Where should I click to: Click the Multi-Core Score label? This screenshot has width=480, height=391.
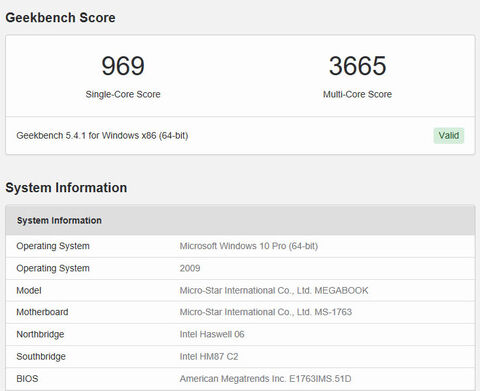tap(357, 94)
